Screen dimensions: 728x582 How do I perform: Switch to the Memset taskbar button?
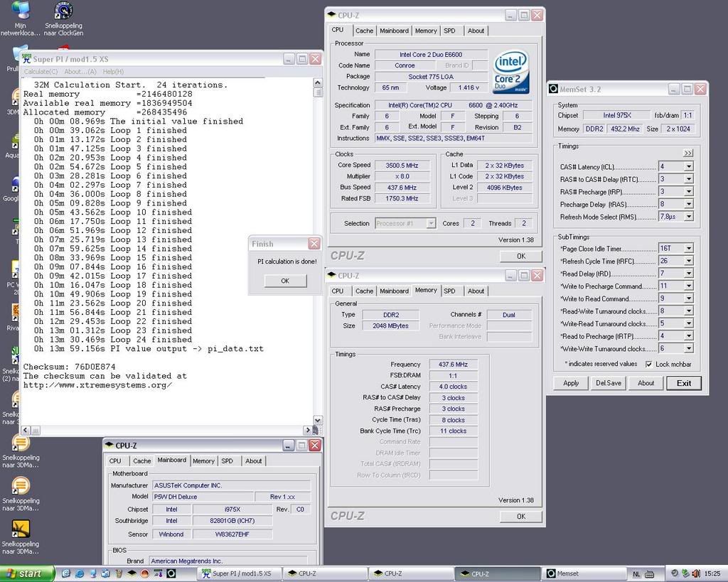pos(584,573)
